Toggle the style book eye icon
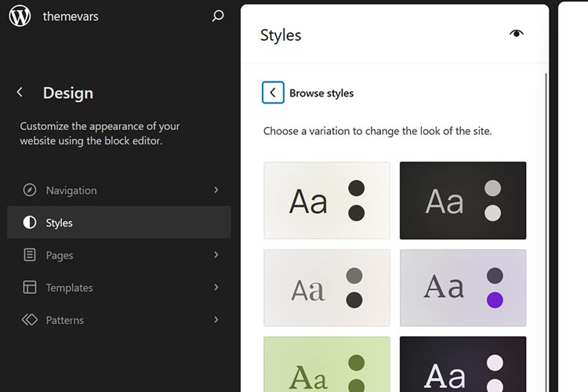Viewport: 588px width, 392px height. [x=516, y=33]
